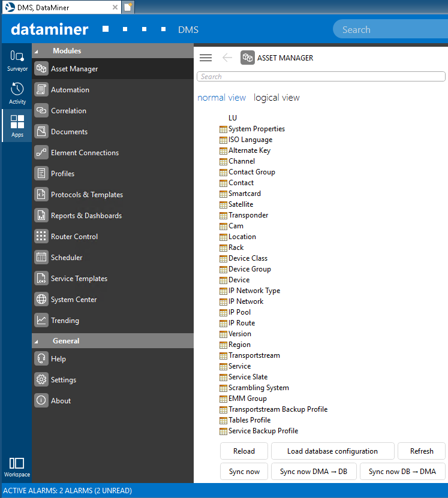Select the LU root node

pyautogui.click(x=233, y=118)
